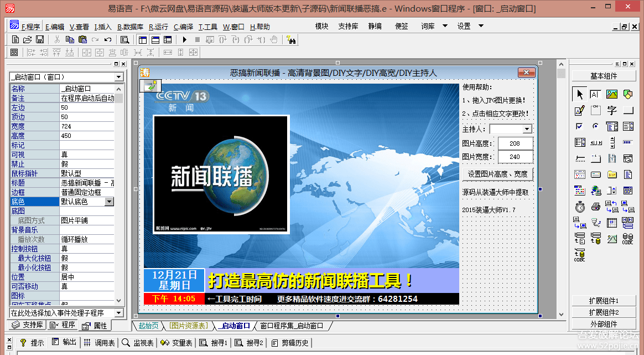644x355 pixels.
Task: Select the label component marked 字
Action: (611, 110)
